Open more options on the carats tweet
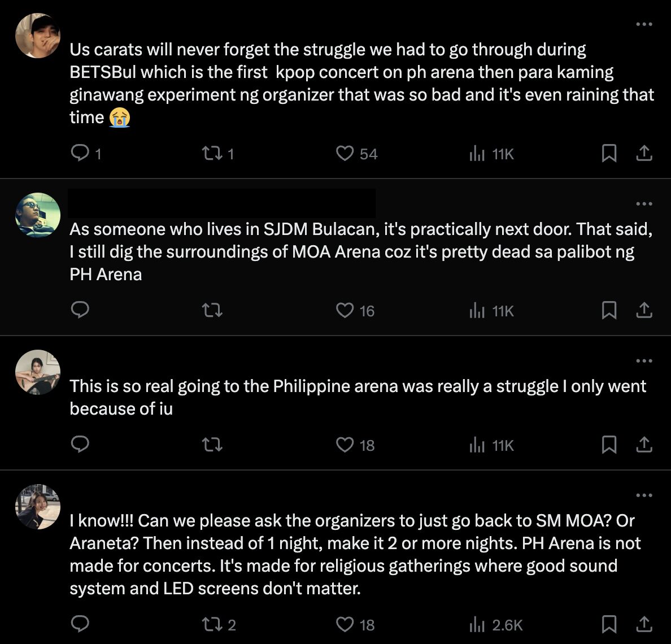 (x=644, y=24)
